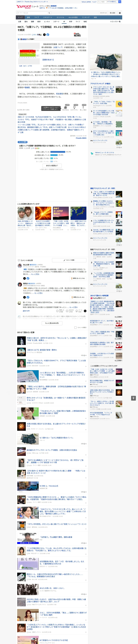This screenshot has width=138, height=644.
Task: Open the みんなの意見 tab
Action: (x=73, y=17)
